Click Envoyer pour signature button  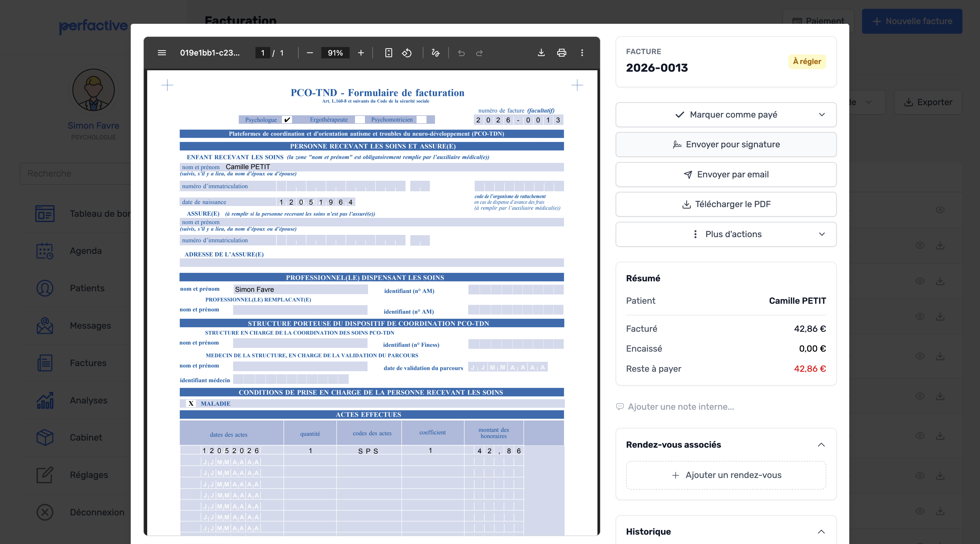tap(726, 144)
